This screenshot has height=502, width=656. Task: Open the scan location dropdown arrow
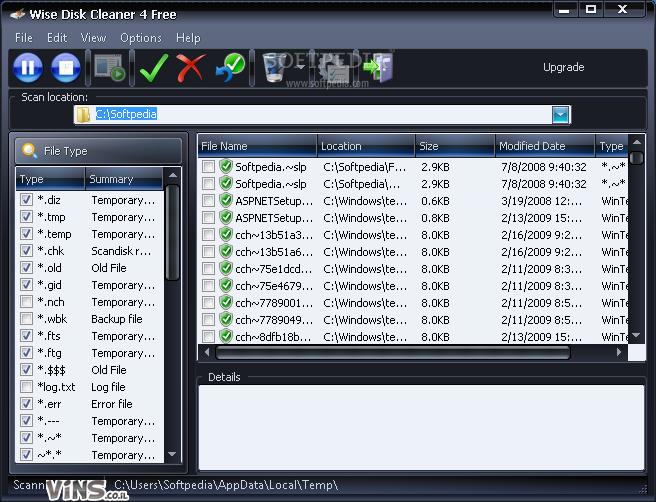561,115
